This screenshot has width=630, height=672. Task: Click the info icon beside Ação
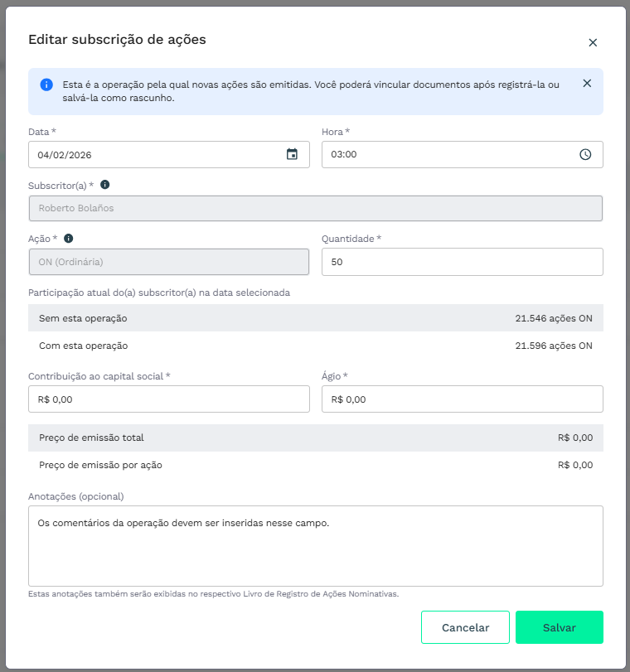pos(69,239)
